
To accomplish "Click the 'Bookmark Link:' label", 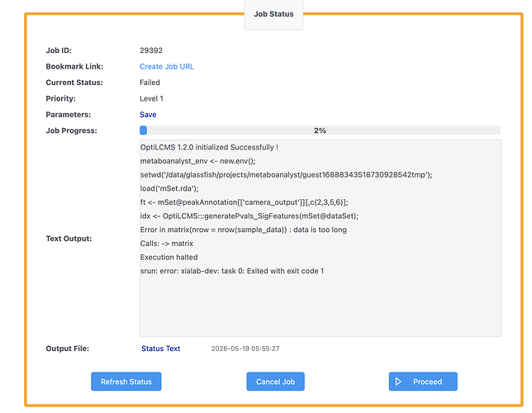I will (x=74, y=67).
